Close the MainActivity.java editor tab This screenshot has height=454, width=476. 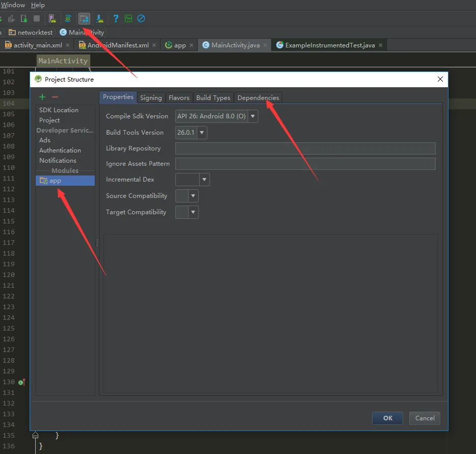pyautogui.click(x=265, y=45)
